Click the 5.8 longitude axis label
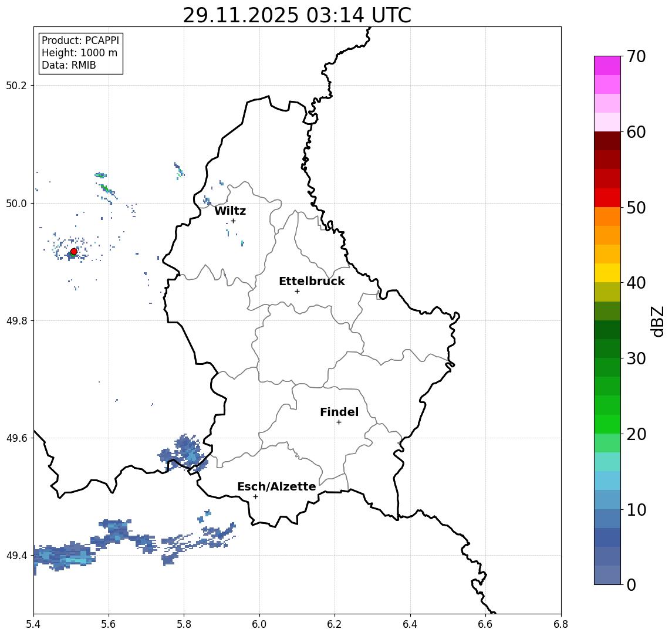The image size is (672, 636). click(184, 624)
